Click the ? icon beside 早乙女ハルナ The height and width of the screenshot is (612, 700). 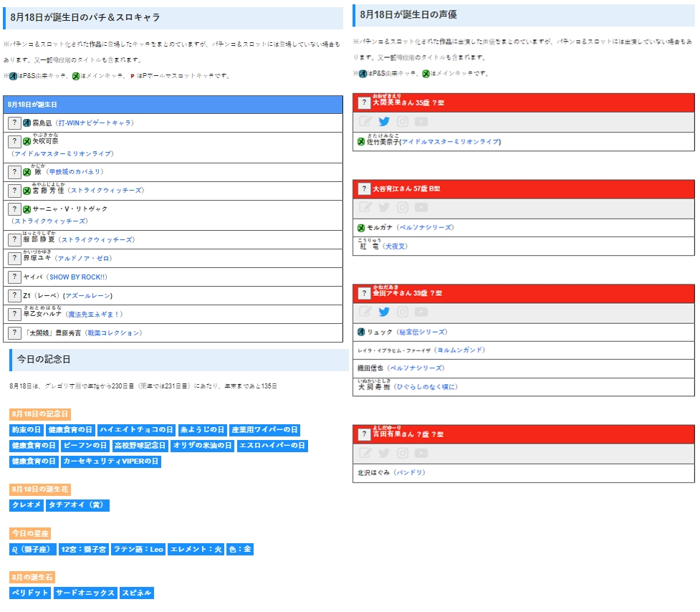coord(14,314)
